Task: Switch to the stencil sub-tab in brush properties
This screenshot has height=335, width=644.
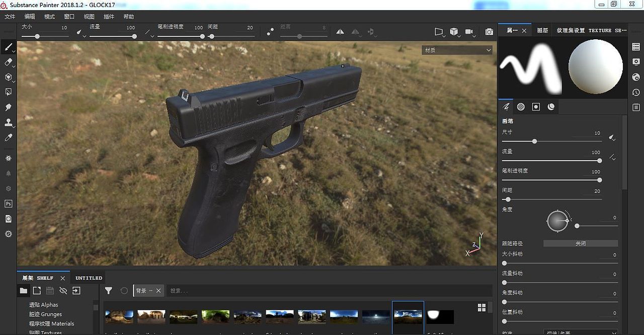Action: pos(536,106)
